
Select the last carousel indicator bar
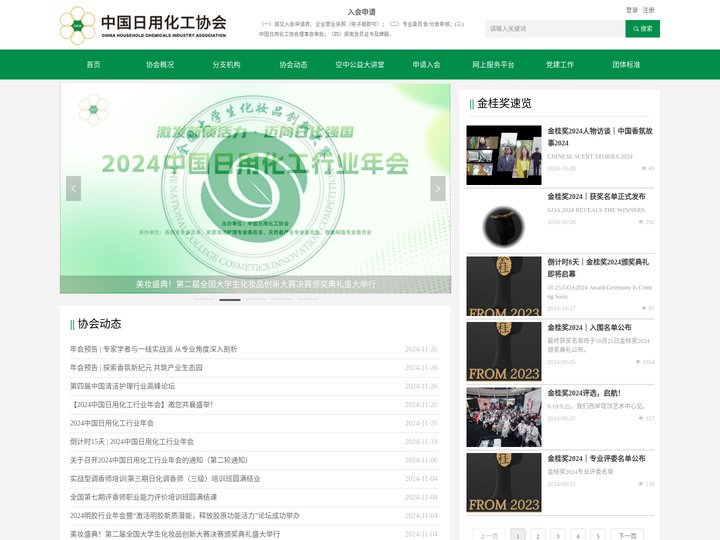pyautogui.click(x=308, y=300)
